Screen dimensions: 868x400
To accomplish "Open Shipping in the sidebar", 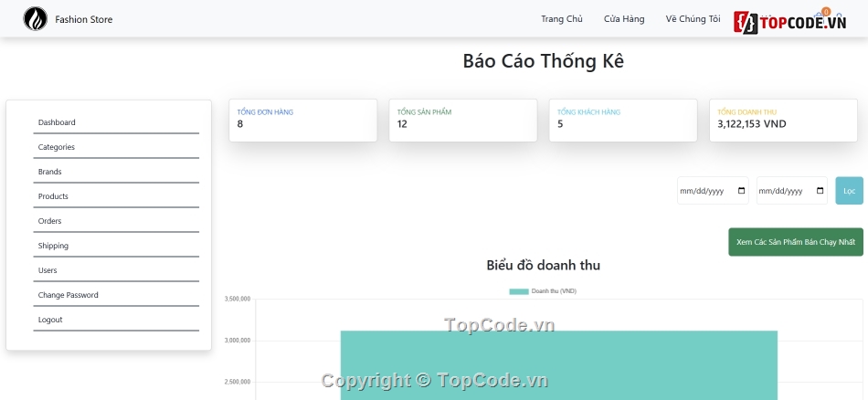I will click(x=116, y=246).
